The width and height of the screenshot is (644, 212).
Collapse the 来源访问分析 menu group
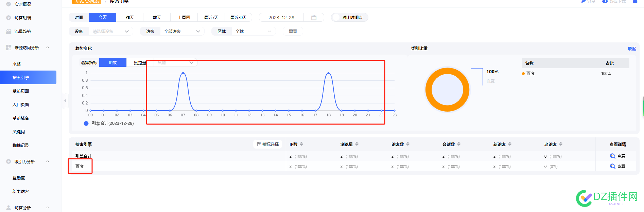point(48,47)
